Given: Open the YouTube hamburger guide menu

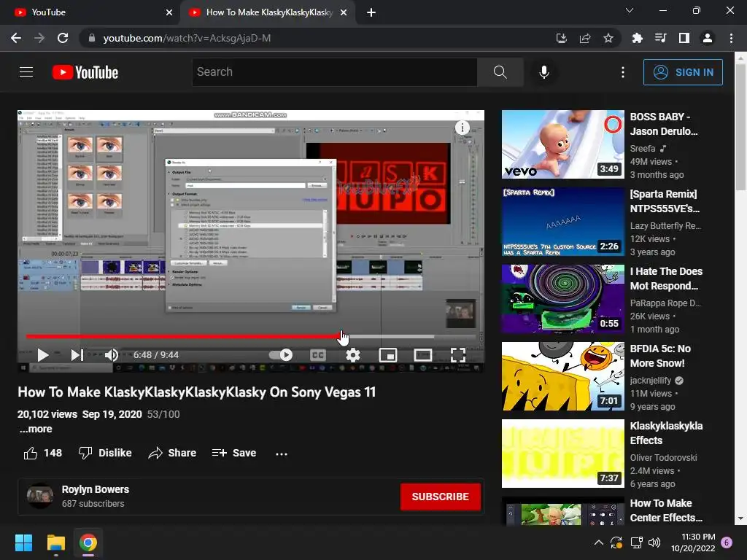Looking at the screenshot, I should coord(26,72).
